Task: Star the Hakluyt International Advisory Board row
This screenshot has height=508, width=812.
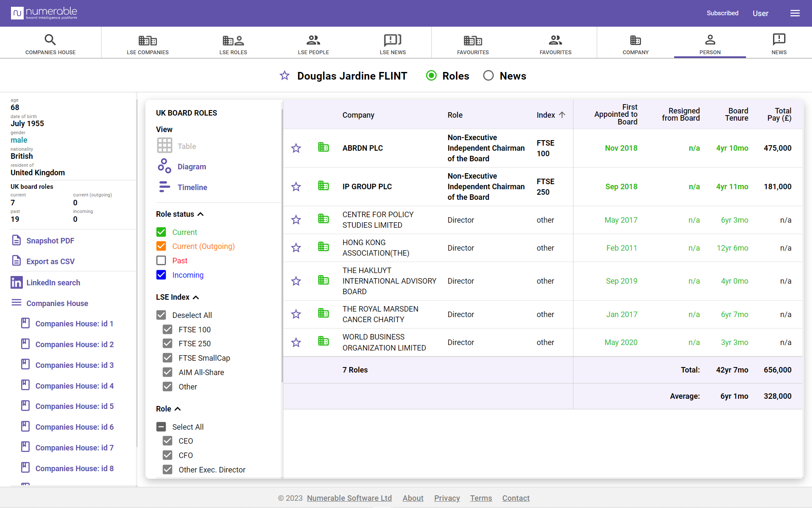Action: 296,281
